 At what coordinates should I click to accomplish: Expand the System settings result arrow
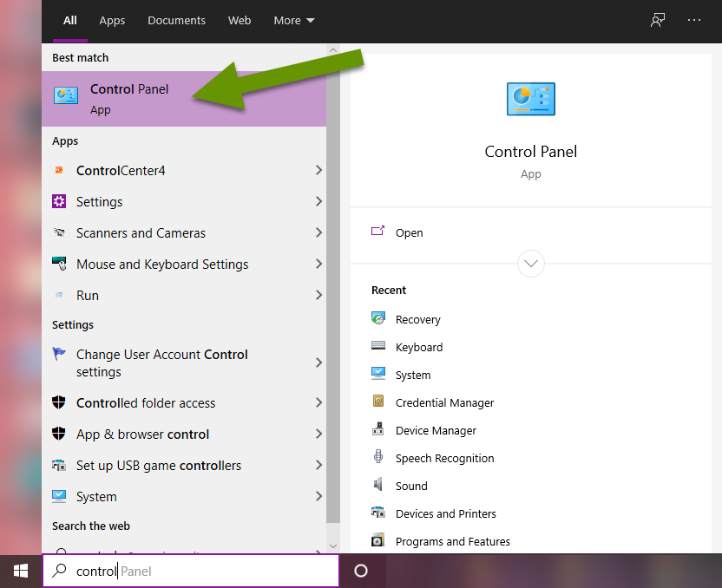[x=318, y=496]
